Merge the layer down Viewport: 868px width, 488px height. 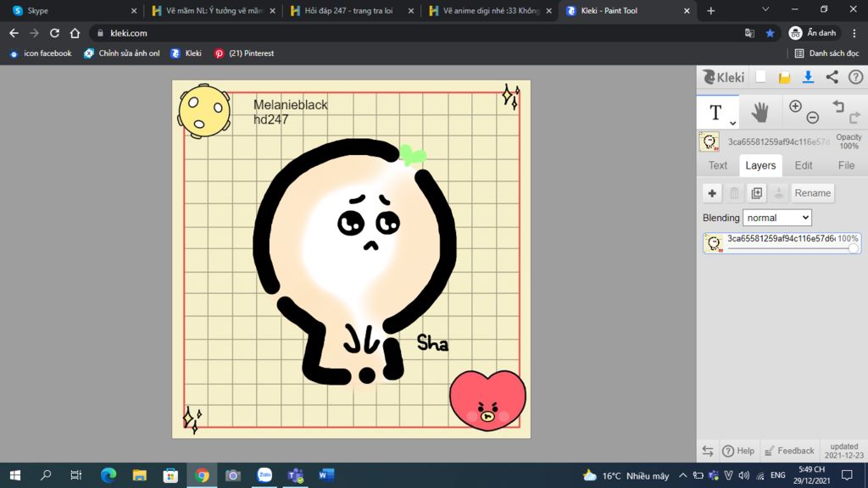778,193
